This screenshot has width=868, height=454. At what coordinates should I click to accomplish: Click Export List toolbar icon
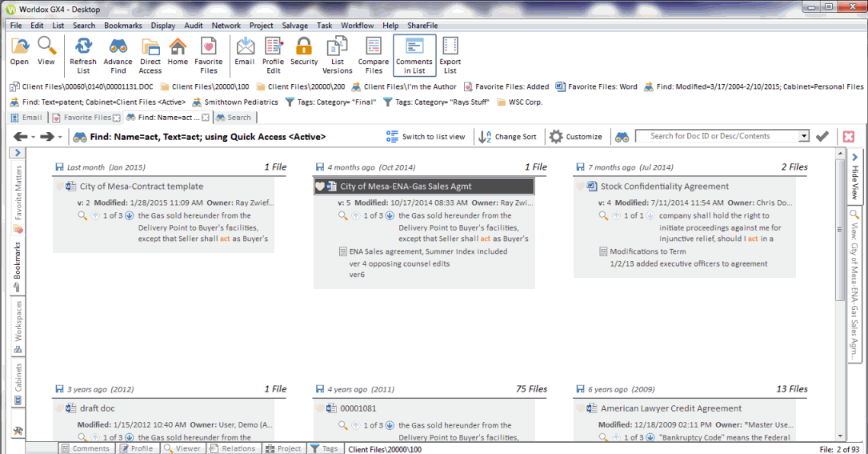click(x=450, y=55)
